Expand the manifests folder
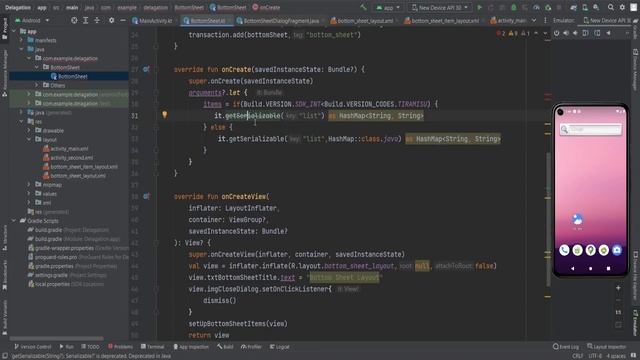 click(21, 40)
